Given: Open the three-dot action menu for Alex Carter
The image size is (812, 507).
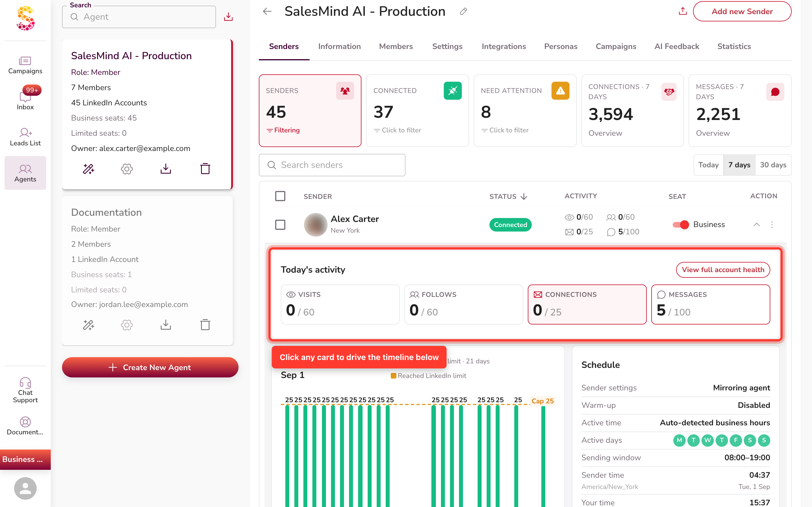Looking at the screenshot, I should pos(772,225).
